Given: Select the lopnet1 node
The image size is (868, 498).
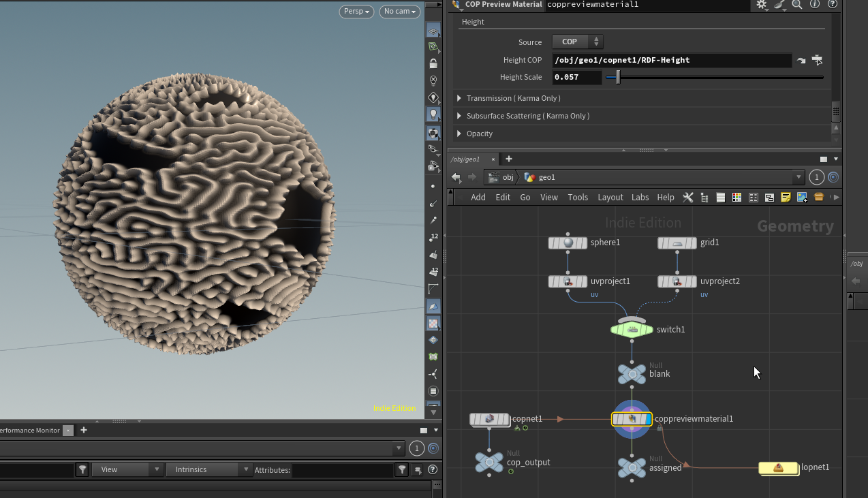Looking at the screenshot, I should (x=779, y=468).
